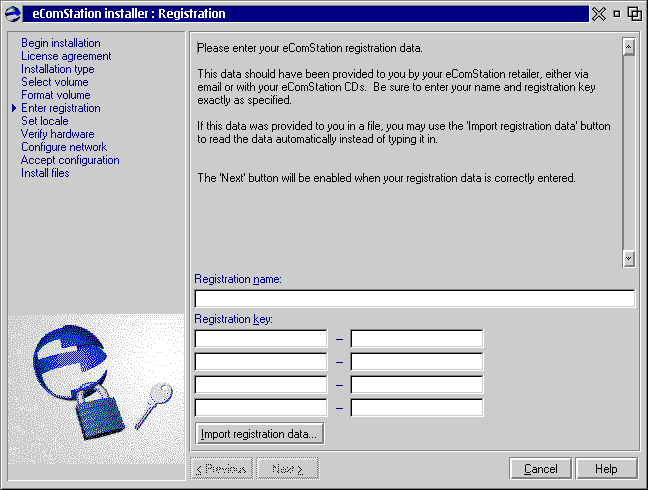Select the Enter registration step

tap(61, 108)
